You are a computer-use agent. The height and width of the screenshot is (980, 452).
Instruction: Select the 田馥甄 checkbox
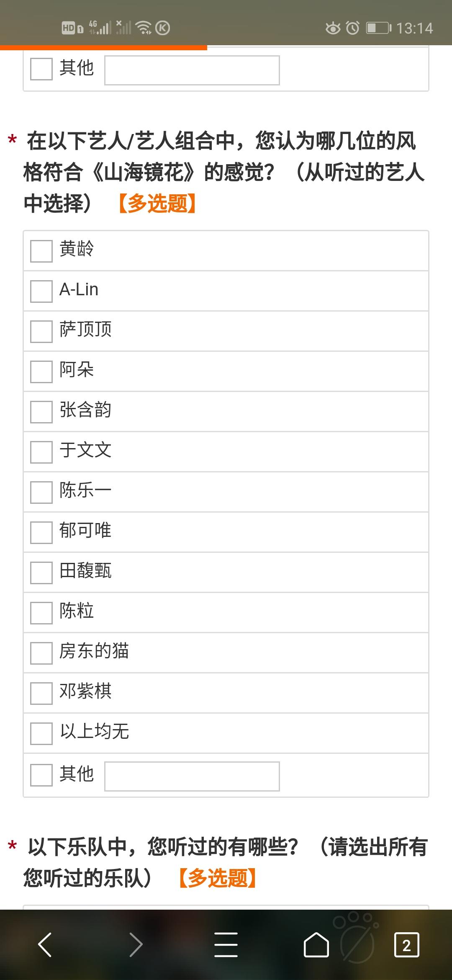[x=41, y=573]
